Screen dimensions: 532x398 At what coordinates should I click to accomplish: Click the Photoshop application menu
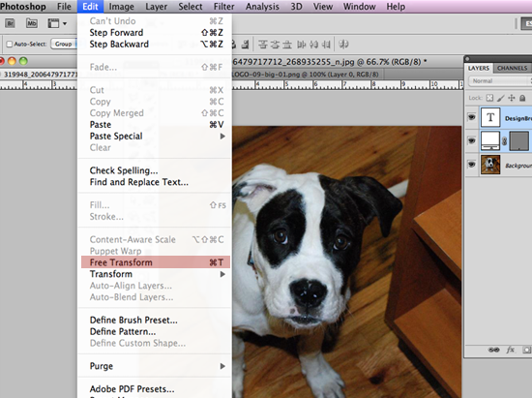click(23, 7)
